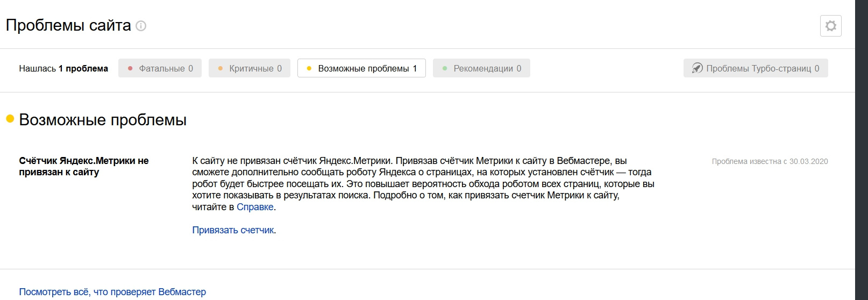Click the "Проблемы сайта" page heading
Screen dimensions: 868x300
[68, 25]
